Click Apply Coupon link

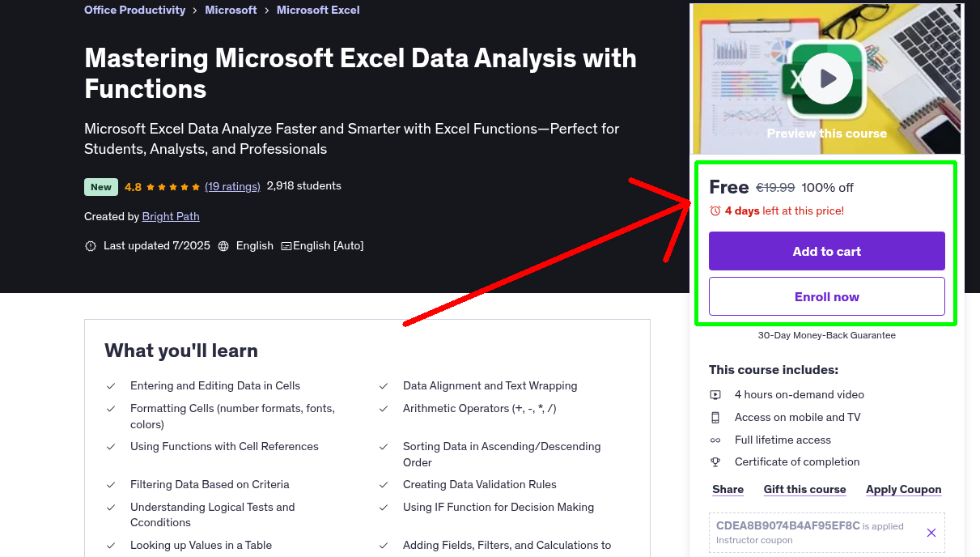click(x=904, y=489)
